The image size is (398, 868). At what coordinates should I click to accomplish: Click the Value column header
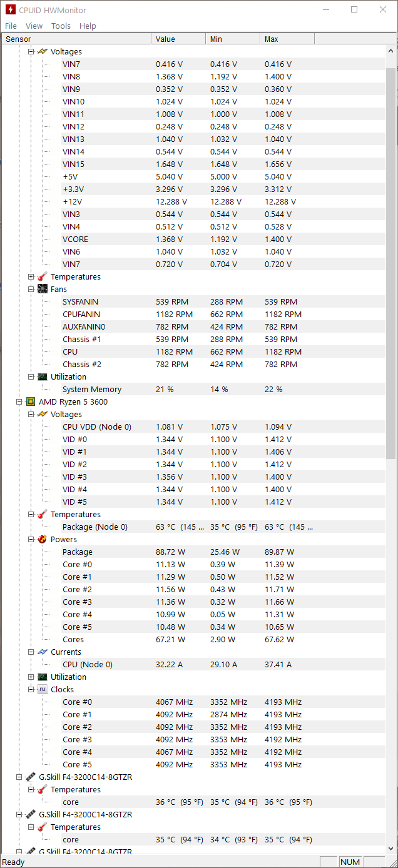(x=178, y=39)
